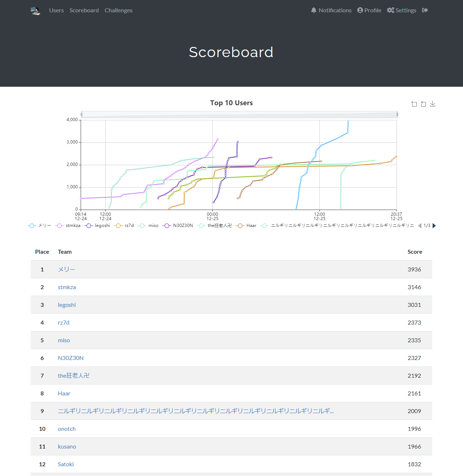The image size is (463, 476).
Task: Toggle the rz7d series in the legend
Action: pos(124,226)
